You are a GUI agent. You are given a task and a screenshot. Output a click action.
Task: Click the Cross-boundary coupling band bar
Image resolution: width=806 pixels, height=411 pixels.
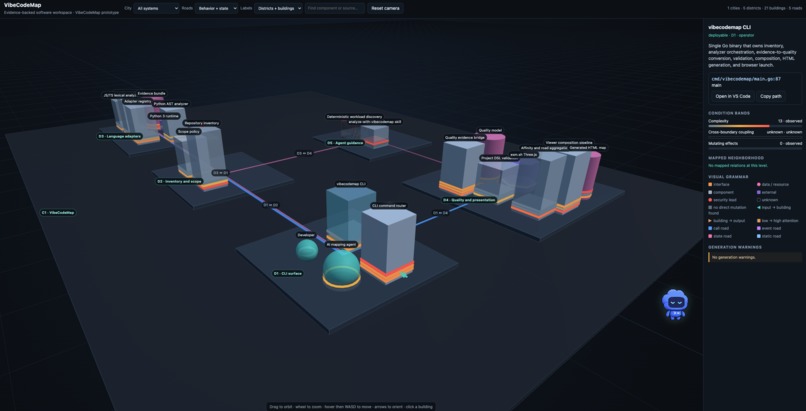[x=755, y=137]
